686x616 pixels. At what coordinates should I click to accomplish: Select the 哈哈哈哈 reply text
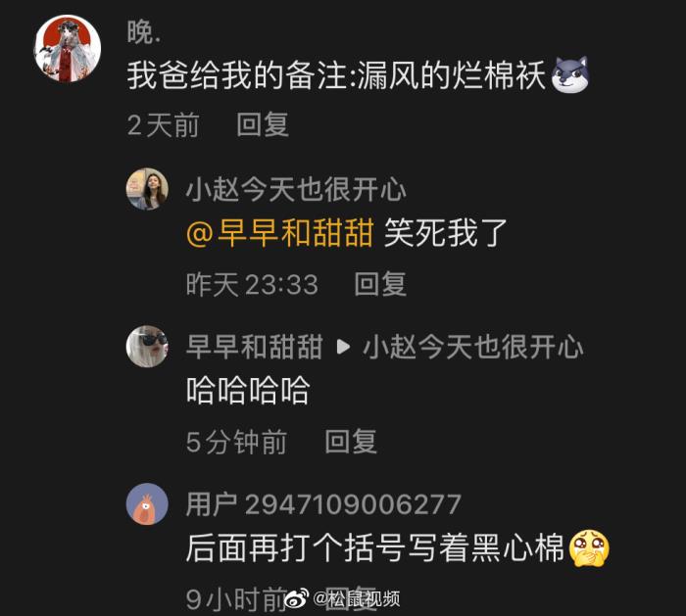(249, 390)
